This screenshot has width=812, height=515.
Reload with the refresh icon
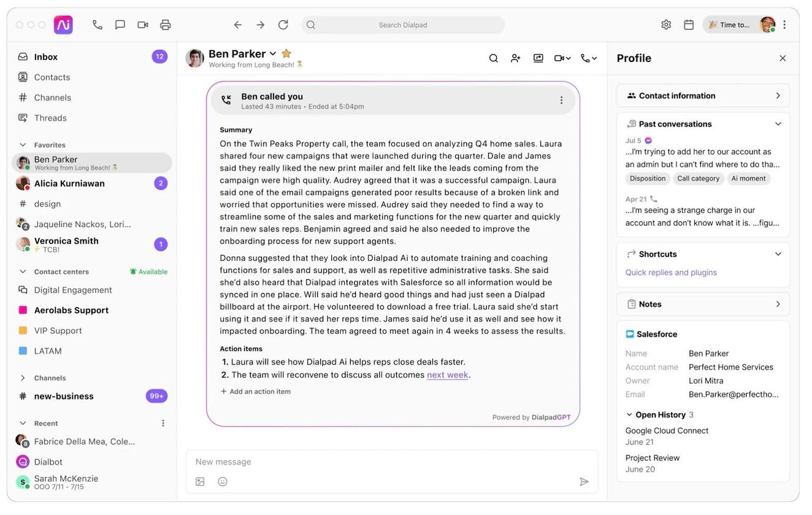[x=283, y=25]
